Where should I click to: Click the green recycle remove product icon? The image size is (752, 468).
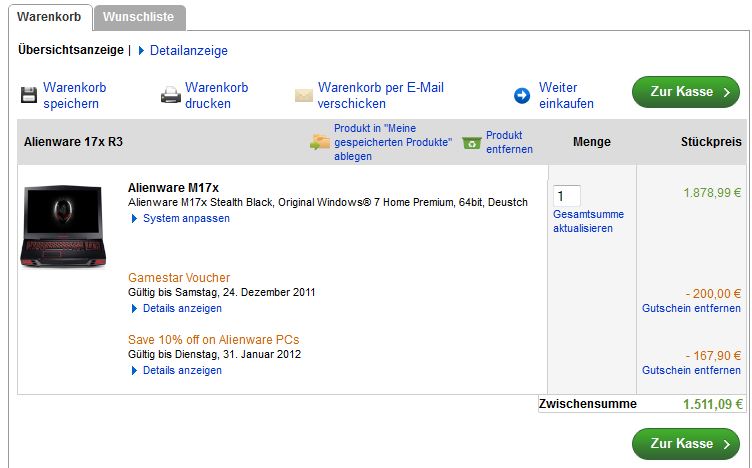(472, 143)
